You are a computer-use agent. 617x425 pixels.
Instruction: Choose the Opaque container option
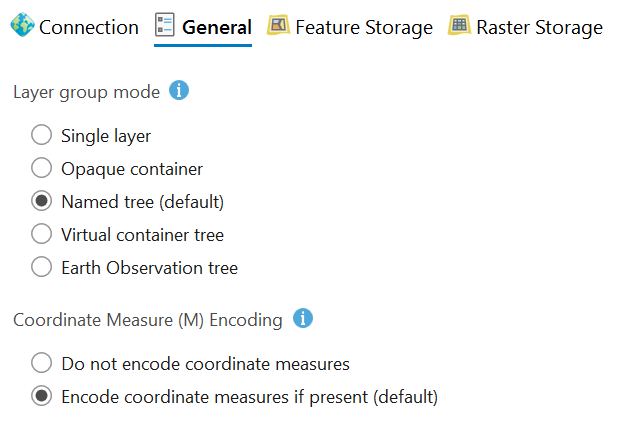click(41, 168)
